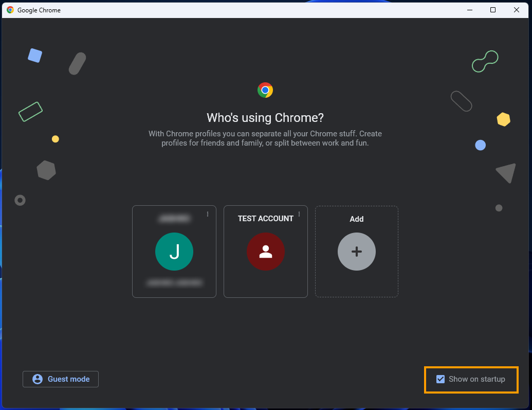
Task: Click the plus icon to add profile
Action: (357, 252)
